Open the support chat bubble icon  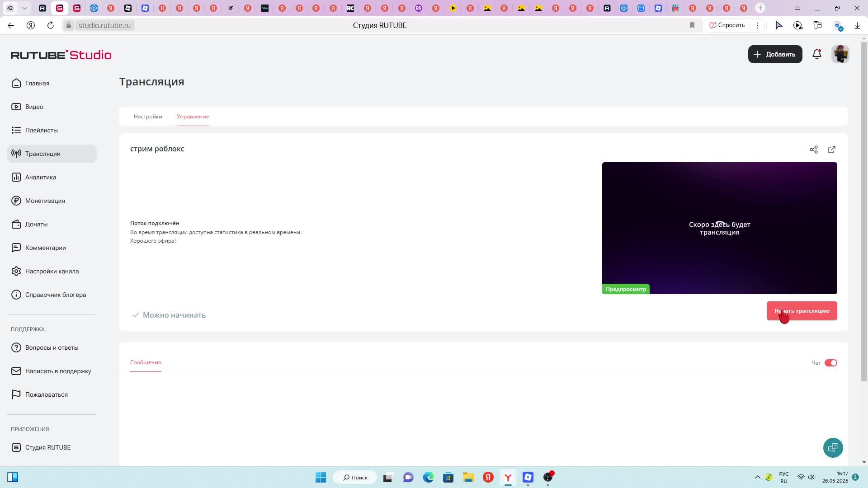(833, 448)
